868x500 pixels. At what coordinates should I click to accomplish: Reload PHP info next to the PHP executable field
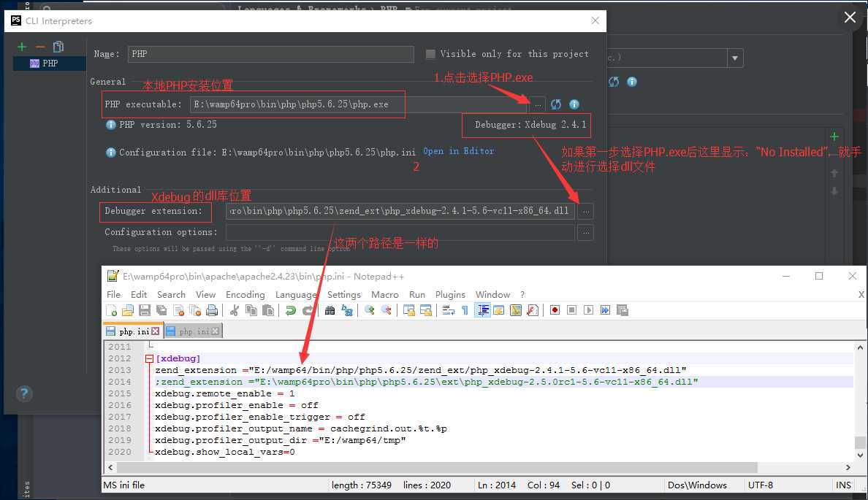[556, 104]
